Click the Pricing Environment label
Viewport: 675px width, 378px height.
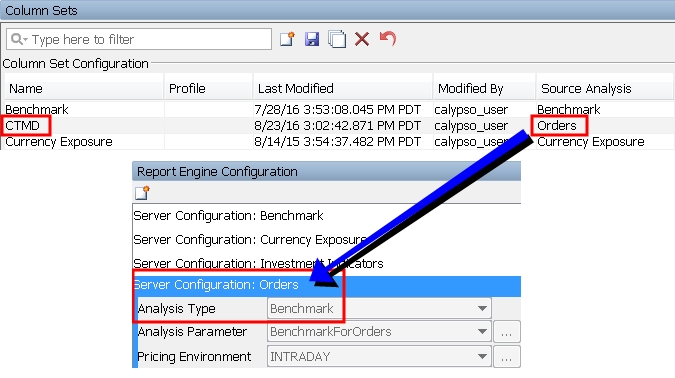tap(194, 356)
